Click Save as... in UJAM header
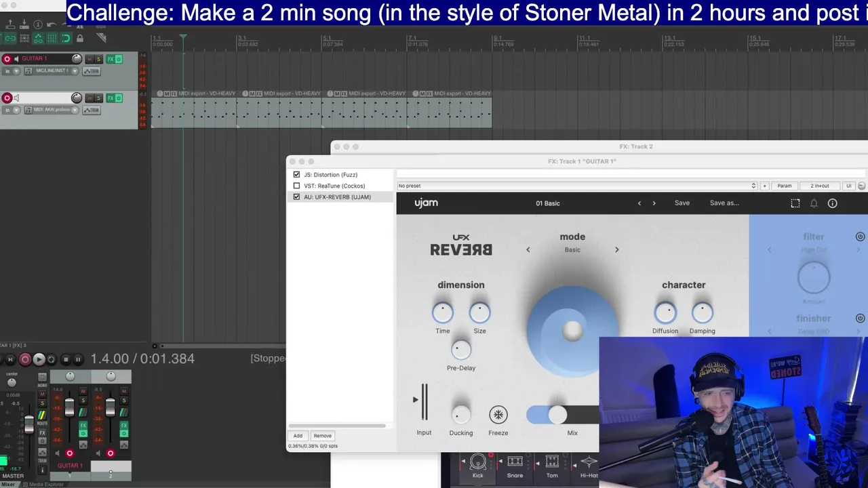This screenshot has width=868, height=488. 724,203
